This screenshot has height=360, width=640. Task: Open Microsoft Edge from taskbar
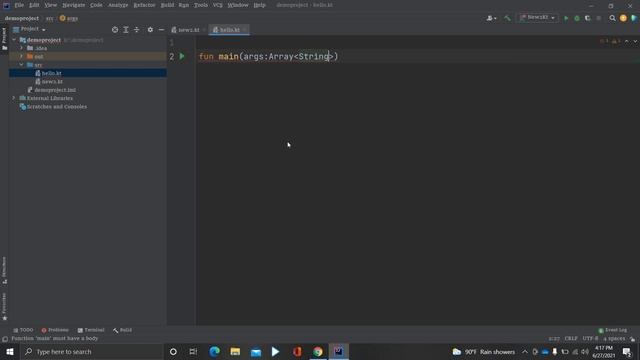point(214,351)
